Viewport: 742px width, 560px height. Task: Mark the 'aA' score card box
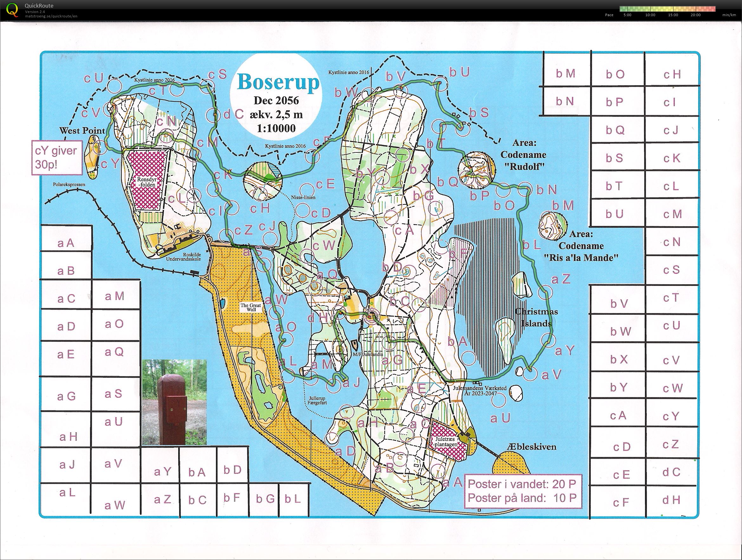(x=66, y=238)
